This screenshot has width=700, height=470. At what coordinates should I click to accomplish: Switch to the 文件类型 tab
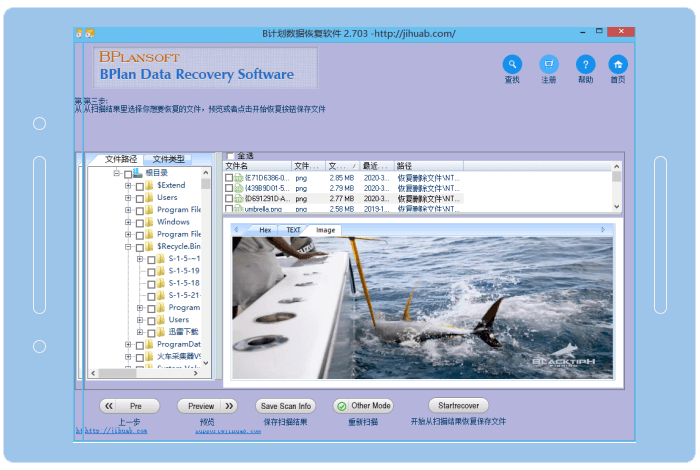pyautogui.click(x=168, y=159)
